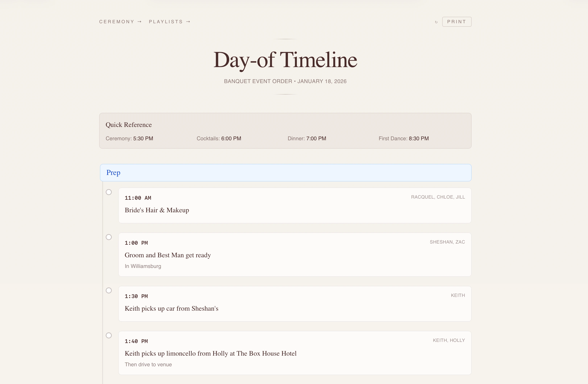Click the Then drive to venue note
588x384 pixels.
click(x=148, y=364)
